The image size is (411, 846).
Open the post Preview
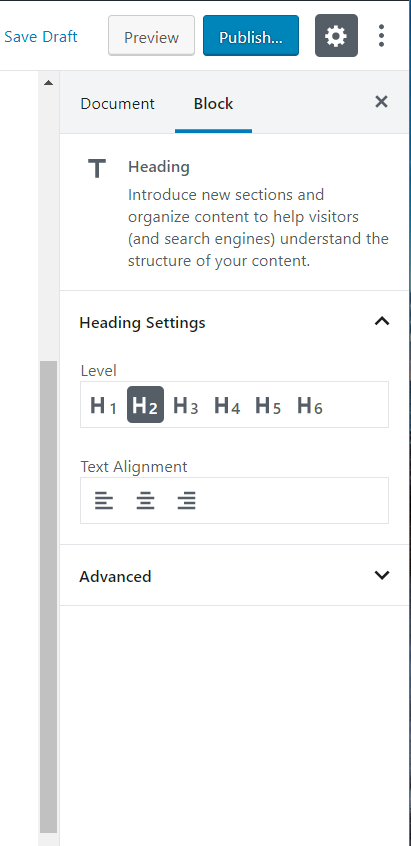pos(151,36)
